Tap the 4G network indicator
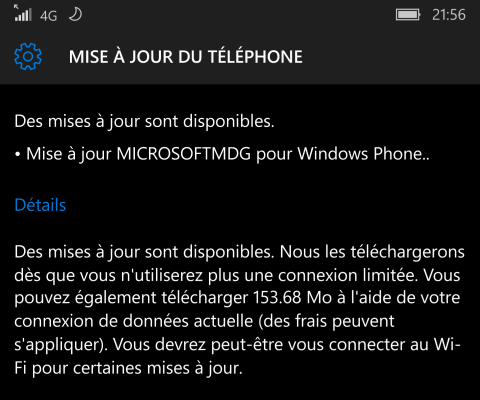This screenshot has height=400, width=480. (49, 16)
